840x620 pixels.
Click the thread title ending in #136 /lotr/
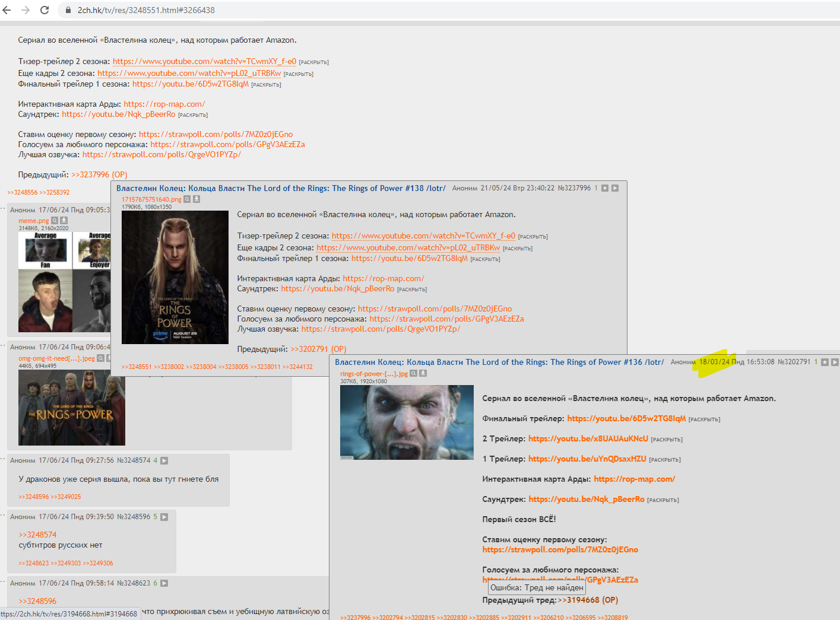pyautogui.click(x=499, y=362)
